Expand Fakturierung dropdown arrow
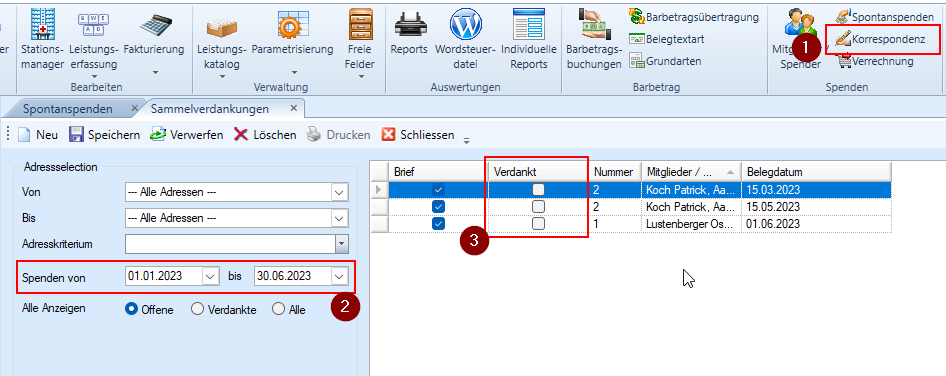 [155, 73]
